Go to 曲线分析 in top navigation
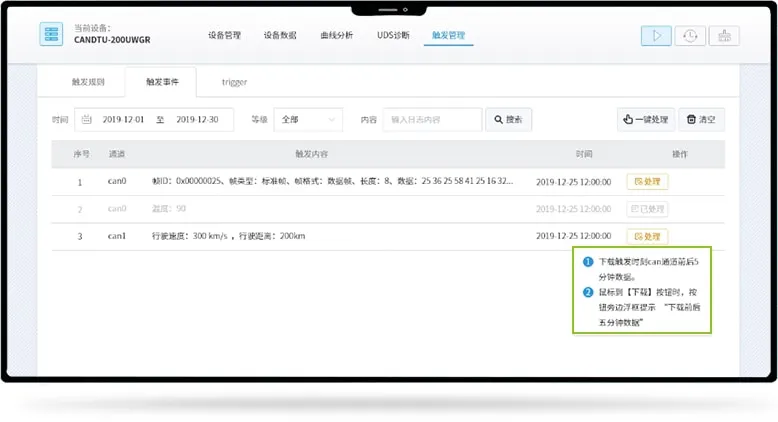Image resolution: width=778 pixels, height=422 pixels. coord(336,35)
